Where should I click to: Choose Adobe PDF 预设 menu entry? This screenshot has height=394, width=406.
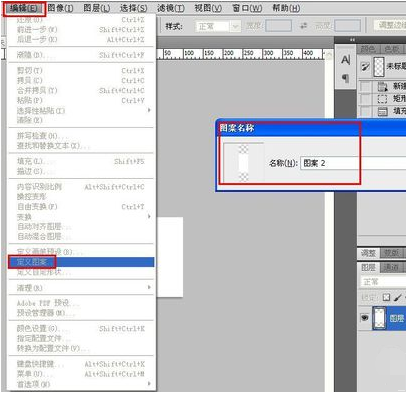pyautogui.click(x=81, y=303)
